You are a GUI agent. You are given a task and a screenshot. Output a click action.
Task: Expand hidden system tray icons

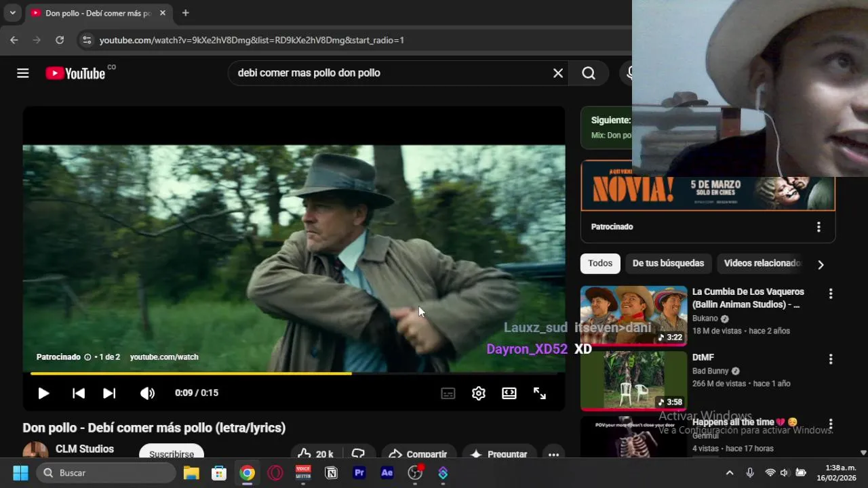click(730, 473)
